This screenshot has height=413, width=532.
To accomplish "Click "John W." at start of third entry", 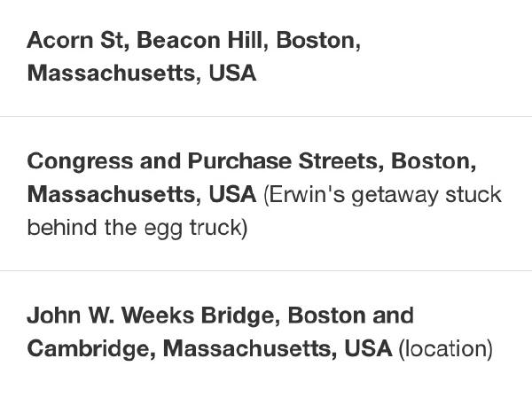I will (x=71, y=316).
